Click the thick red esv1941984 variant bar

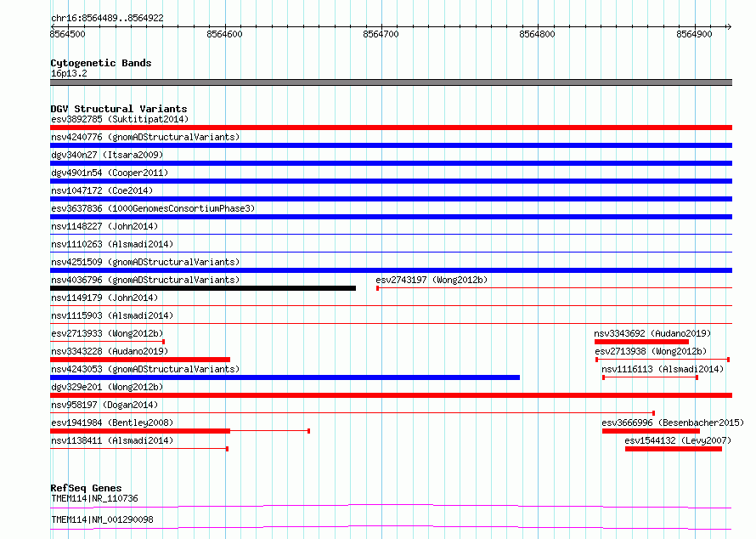coord(140,431)
